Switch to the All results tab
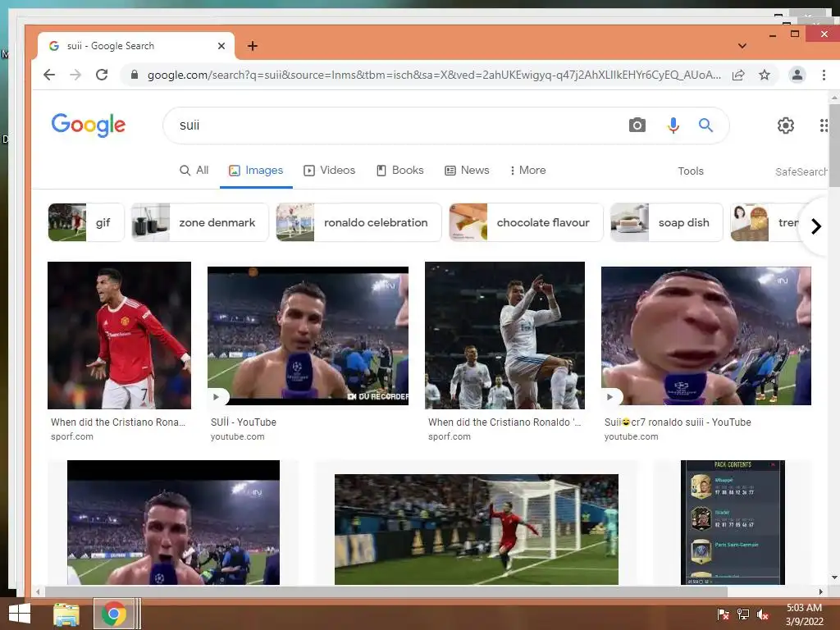 point(194,171)
